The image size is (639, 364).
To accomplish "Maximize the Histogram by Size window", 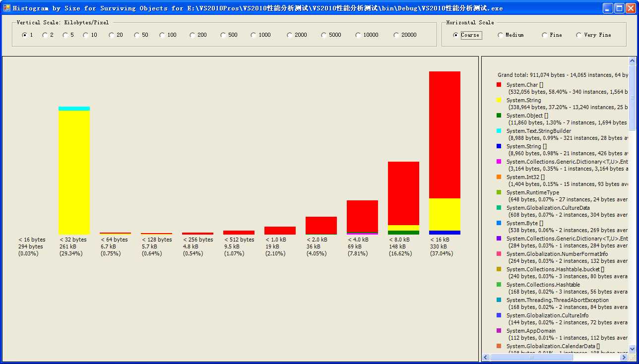I will [619, 8].
